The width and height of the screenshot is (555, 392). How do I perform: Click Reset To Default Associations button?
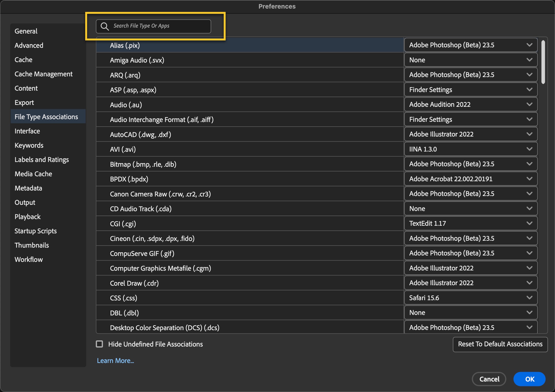[500, 344]
